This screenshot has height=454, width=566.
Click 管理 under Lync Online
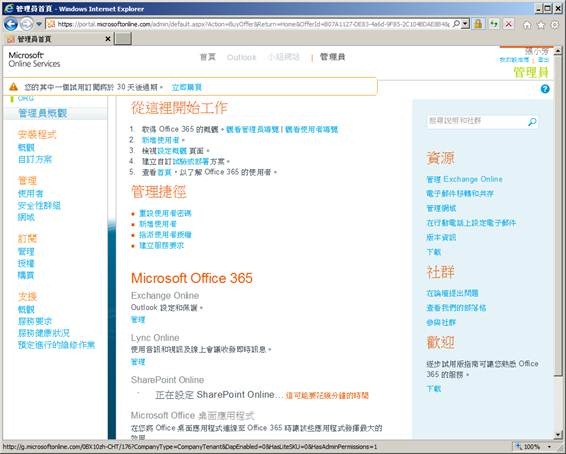(138, 362)
